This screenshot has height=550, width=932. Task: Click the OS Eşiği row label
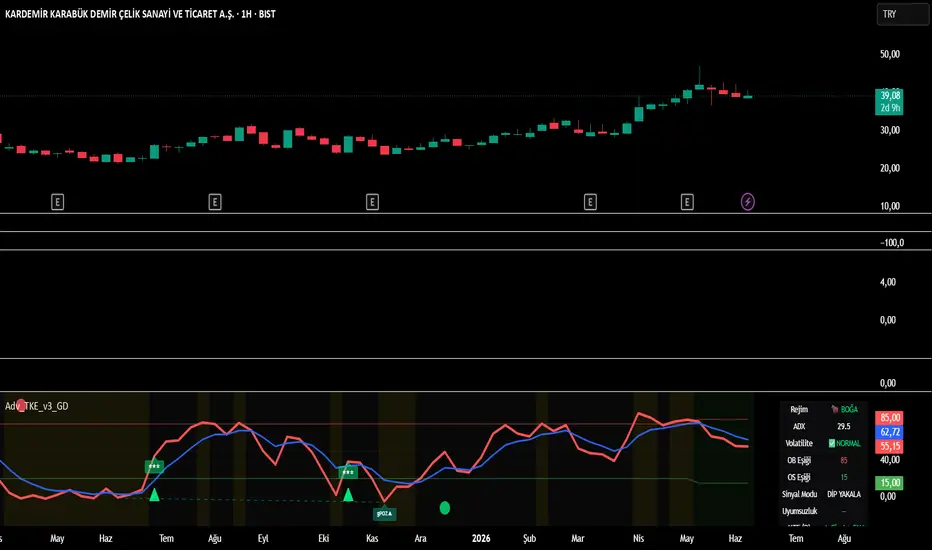coord(799,477)
